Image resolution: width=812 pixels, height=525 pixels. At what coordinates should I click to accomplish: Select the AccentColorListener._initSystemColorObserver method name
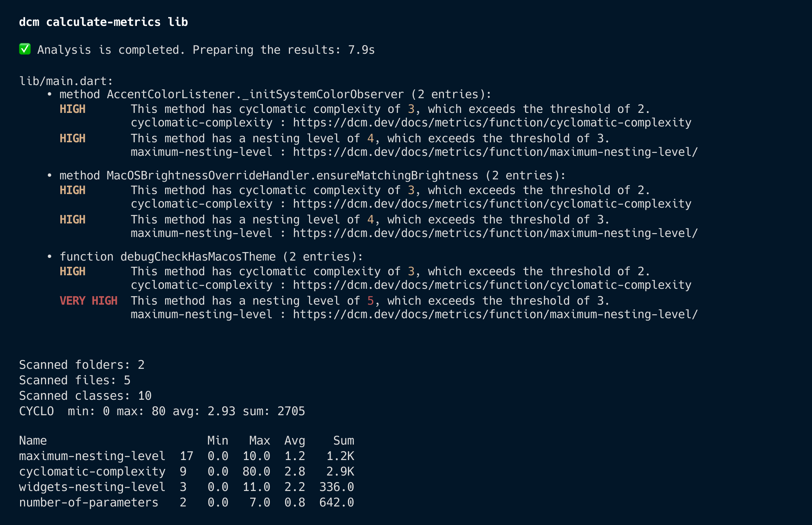coord(255,95)
